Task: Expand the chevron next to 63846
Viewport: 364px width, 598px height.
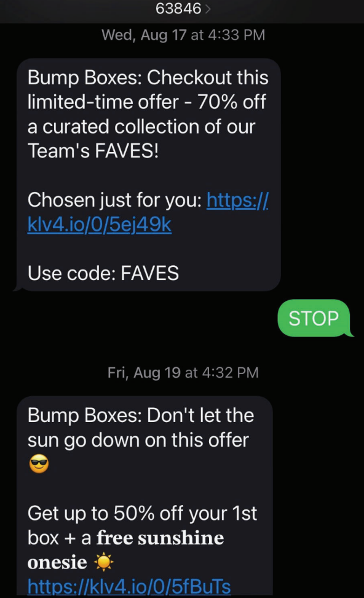Action: [x=208, y=9]
